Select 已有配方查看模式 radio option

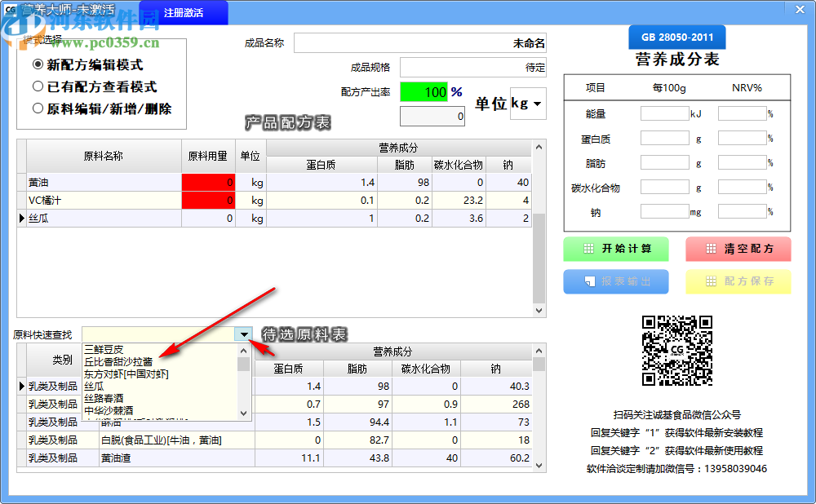coord(94,87)
